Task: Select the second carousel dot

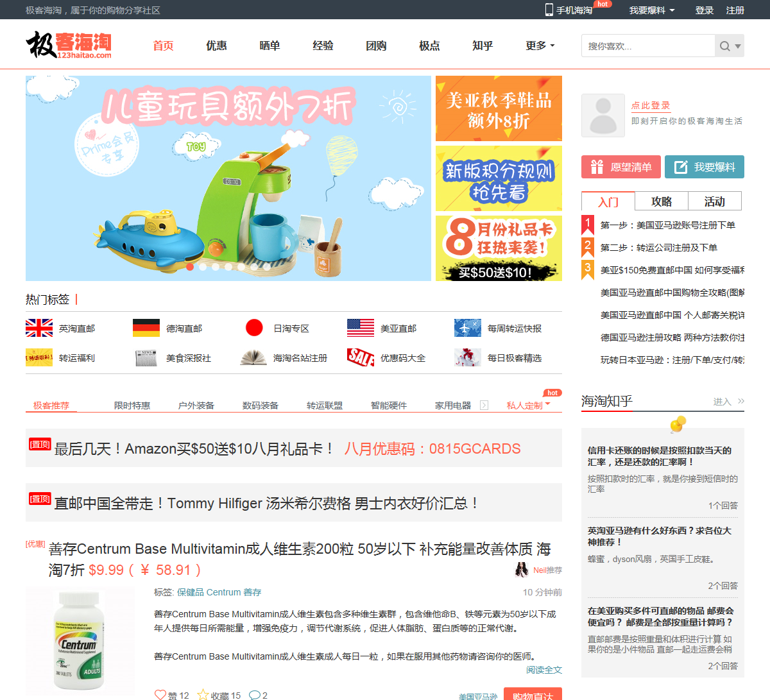Action: (x=203, y=267)
